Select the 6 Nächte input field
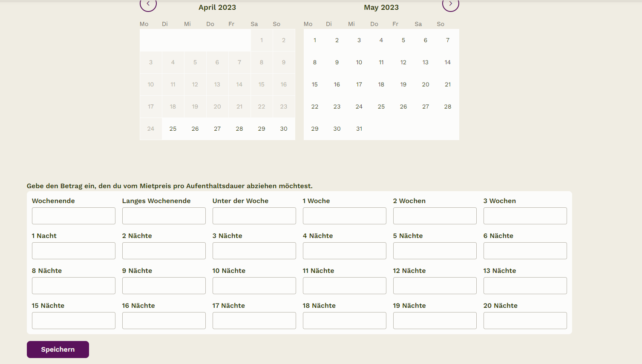Screen dimensions: 642x364 pyautogui.click(x=525, y=251)
